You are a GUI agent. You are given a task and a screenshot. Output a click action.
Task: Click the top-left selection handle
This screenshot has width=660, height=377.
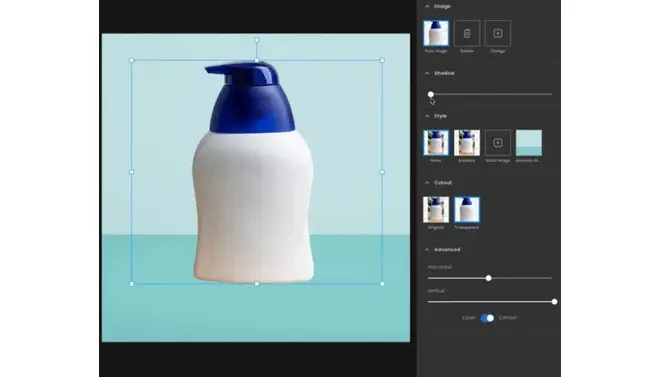pos(132,61)
